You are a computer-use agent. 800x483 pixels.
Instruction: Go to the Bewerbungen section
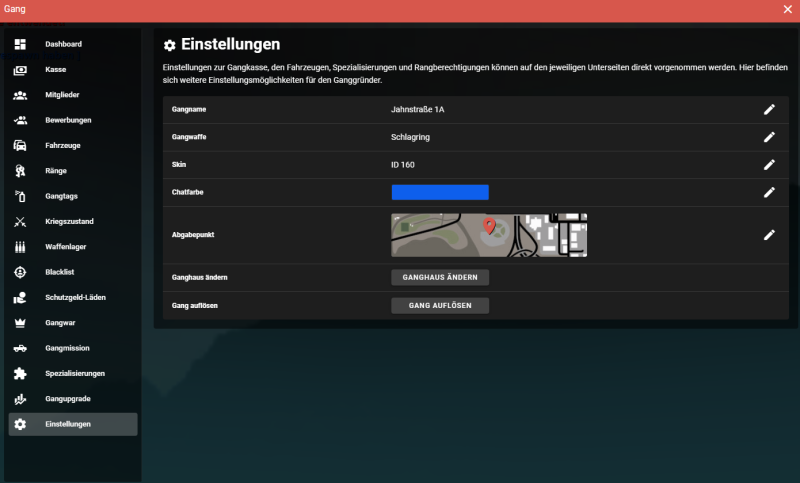point(68,120)
